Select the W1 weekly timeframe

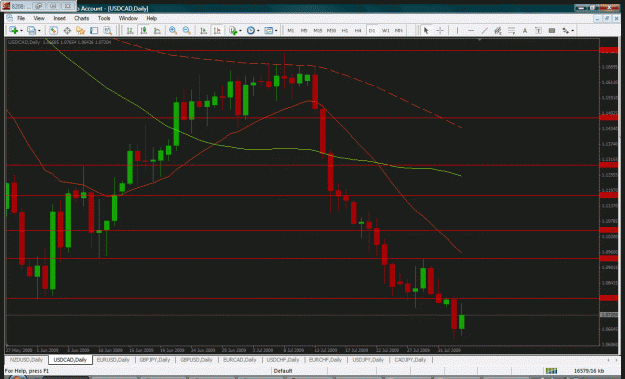pos(385,31)
